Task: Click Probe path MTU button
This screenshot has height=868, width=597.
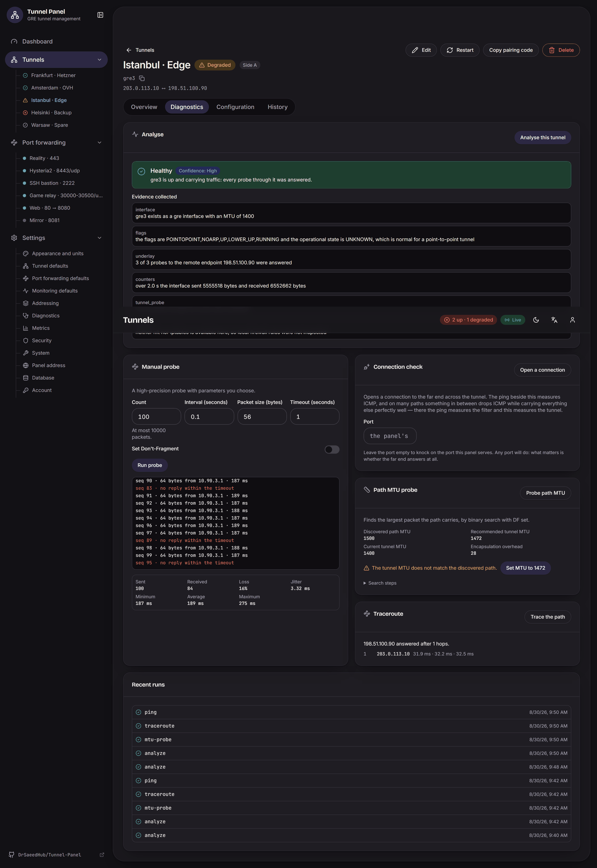Action: tap(545, 493)
